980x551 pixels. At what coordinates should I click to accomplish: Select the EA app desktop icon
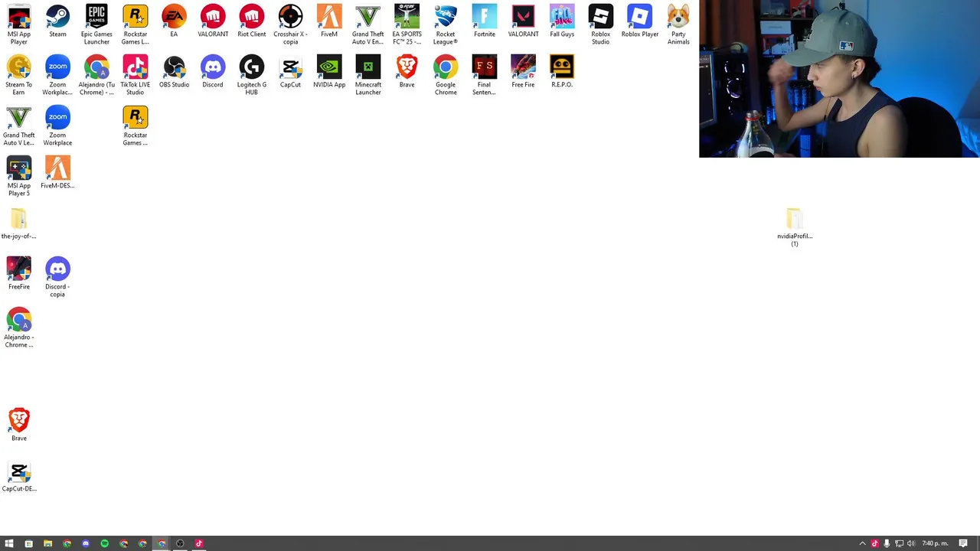(x=174, y=21)
